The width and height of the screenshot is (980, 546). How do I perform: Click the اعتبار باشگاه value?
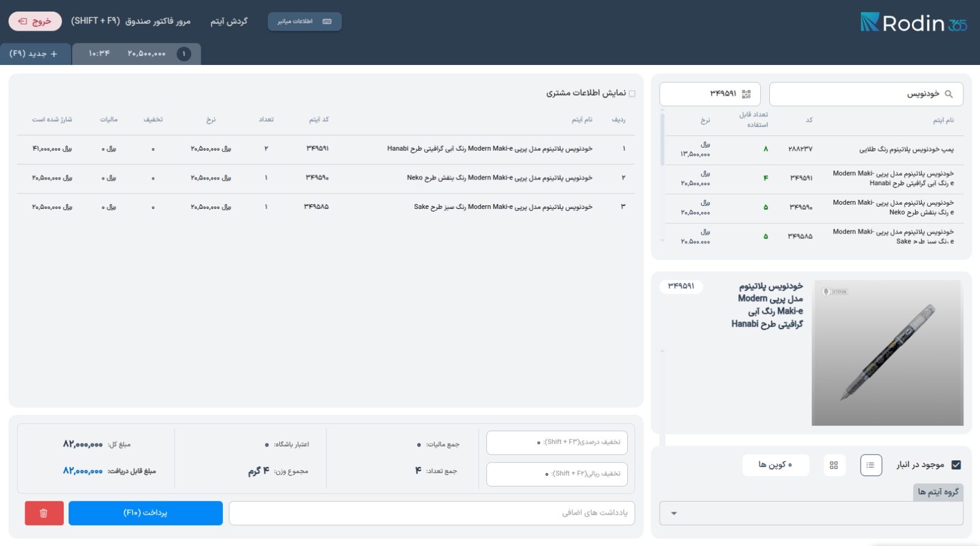pyautogui.click(x=266, y=445)
